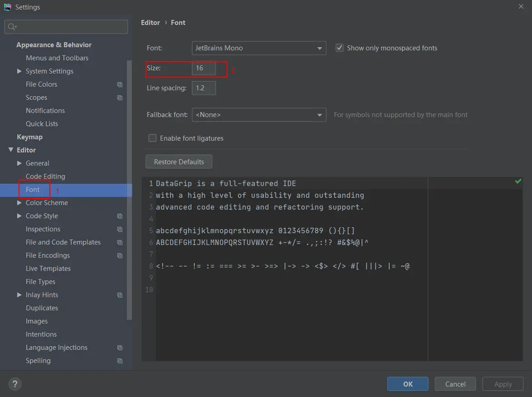This screenshot has width=532, height=397.
Task: Click the project-level icon beside Scopes
Action: [x=120, y=98]
